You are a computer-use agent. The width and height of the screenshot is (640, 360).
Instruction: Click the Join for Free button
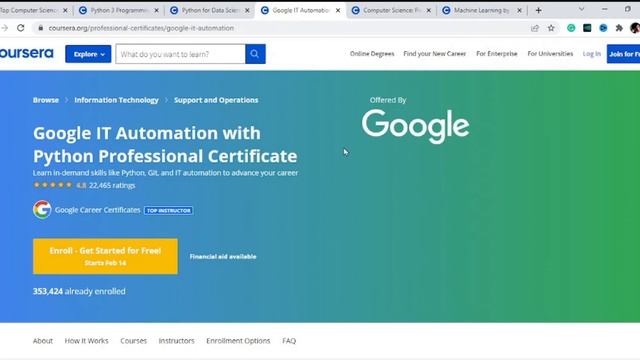click(x=624, y=54)
